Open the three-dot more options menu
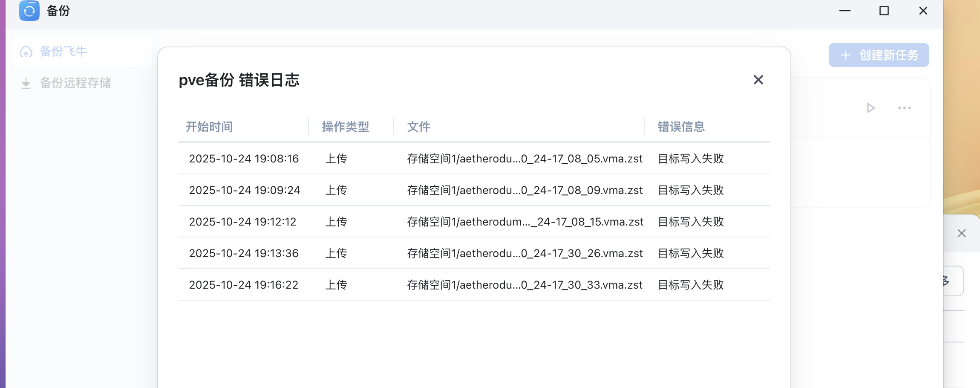This screenshot has width=980, height=388. (904, 108)
